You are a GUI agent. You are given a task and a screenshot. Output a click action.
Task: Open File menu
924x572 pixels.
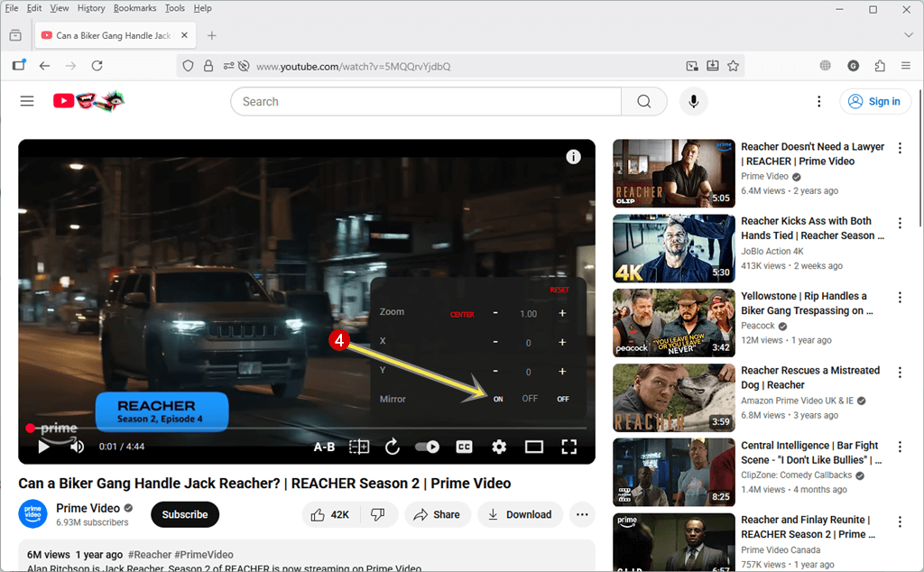tap(12, 8)
